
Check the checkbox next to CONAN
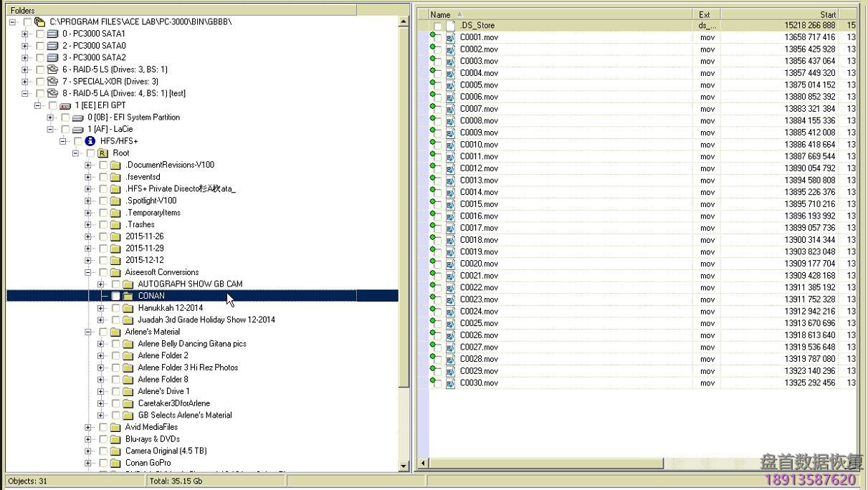pyautogui.click(x=117, y=295)
